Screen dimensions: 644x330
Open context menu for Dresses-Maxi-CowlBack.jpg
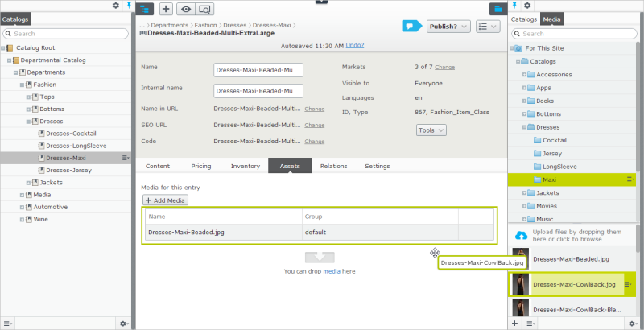[629, 284]
